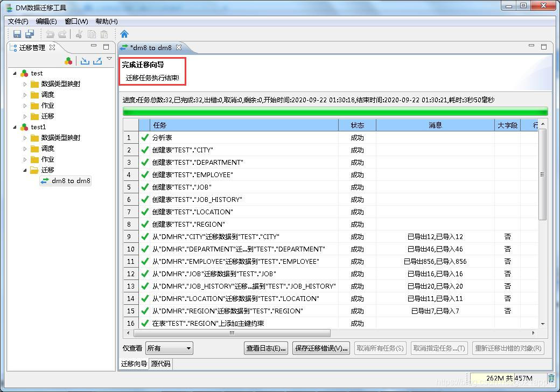The height and width of the screenshot is (392, 560).
Task: Minimize the dm8 to dm8 editor pane
Action: pyautogui.click(x=531, y=46)
